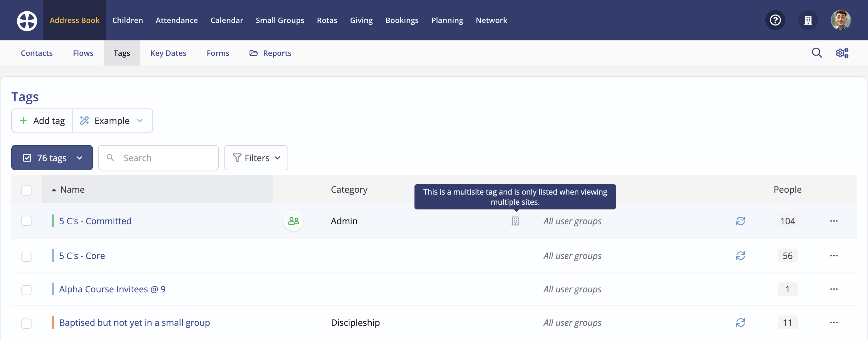The width and height of the screenshot is (868, 340).
Task: Click the Add tag button
Action: [x=42, y=121]
